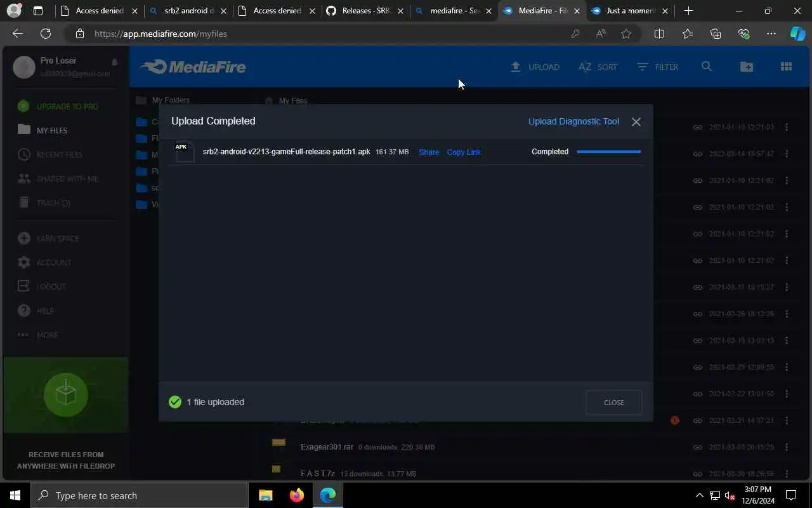Click EARN SPACE in the sidebar
The image size is (812, 508).
pyautogui.click(x=49, y=238)
